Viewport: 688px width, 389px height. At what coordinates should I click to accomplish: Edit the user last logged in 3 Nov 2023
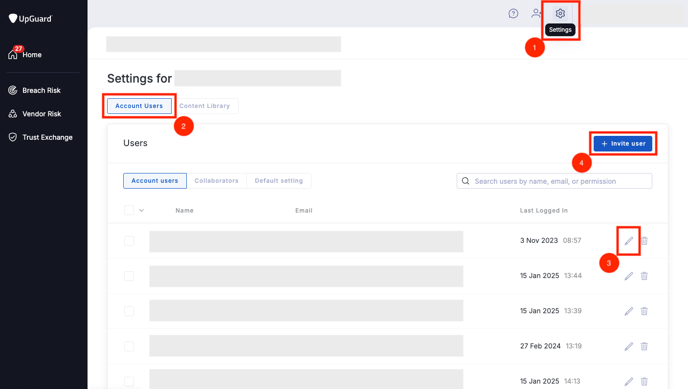[629, 241]
